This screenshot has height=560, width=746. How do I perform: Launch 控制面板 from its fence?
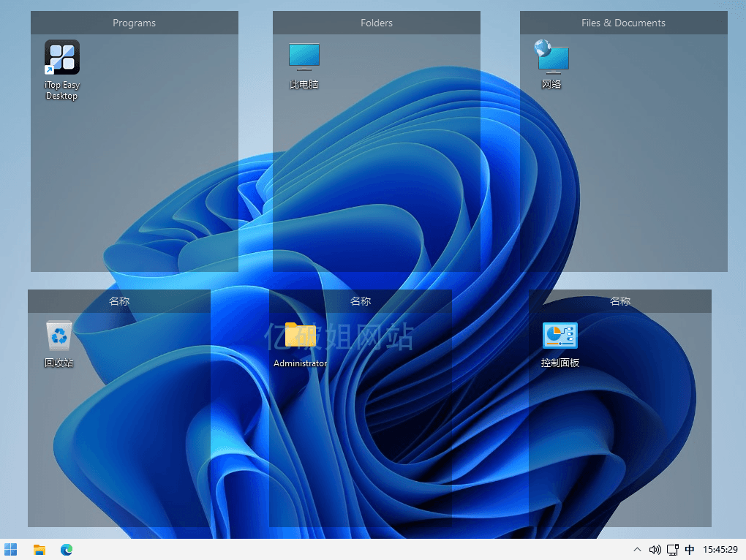pyautogui.click(x=559, y=335)
